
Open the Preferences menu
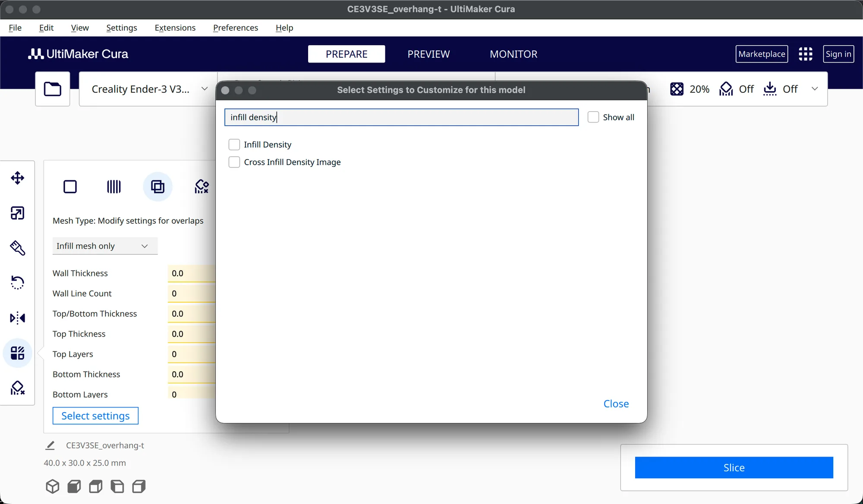click(235, 28)
